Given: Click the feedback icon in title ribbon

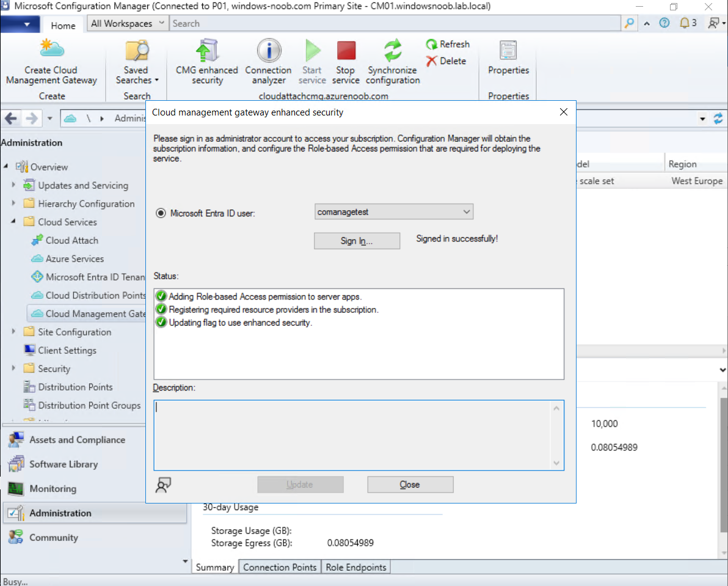Looking at the screenshot, I should click(x=713, y=23).
